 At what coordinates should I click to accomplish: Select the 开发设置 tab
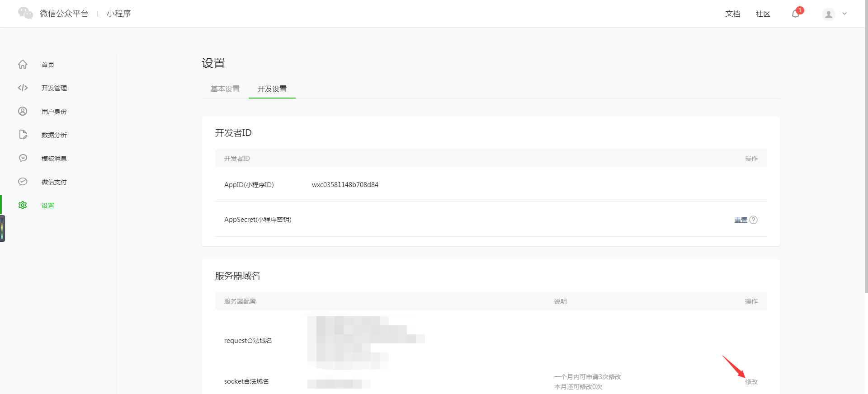(x=272, y=89)
